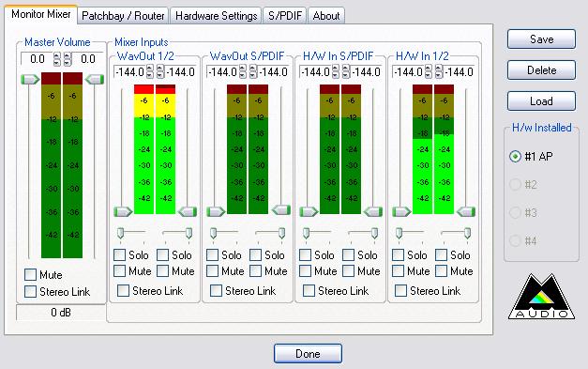The width and height of the screenshot is (588, 369).
Task: Check left Solo for WavOut 1/2
Action: [119, 255]
